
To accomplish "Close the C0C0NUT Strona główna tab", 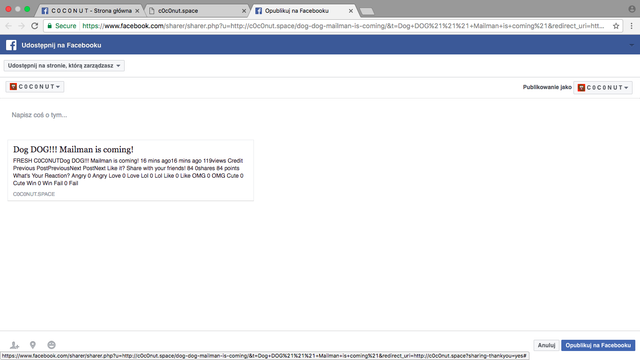I will 137,11.
